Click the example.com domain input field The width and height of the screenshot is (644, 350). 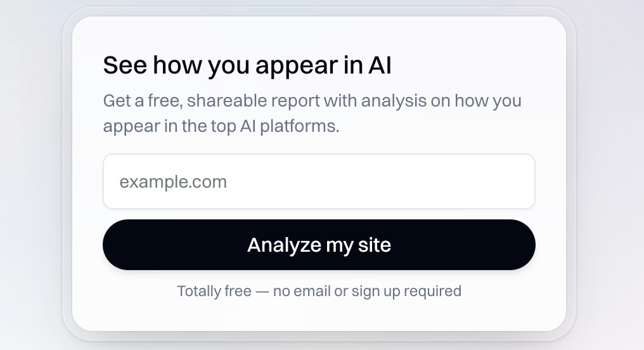click(319, 182)
